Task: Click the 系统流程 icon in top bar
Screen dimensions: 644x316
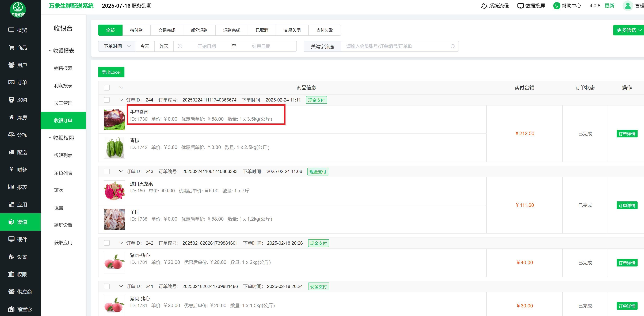Action: tap(484, 6)
